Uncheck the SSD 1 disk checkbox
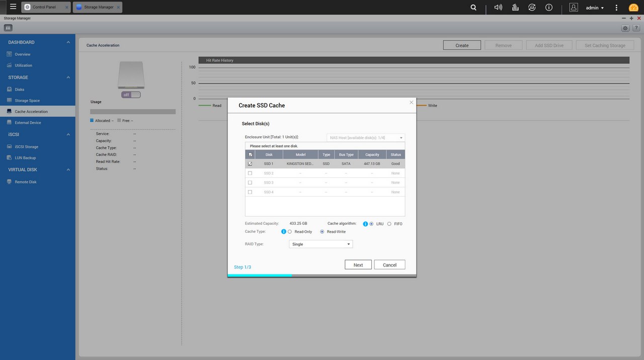 tap(250, 163)
